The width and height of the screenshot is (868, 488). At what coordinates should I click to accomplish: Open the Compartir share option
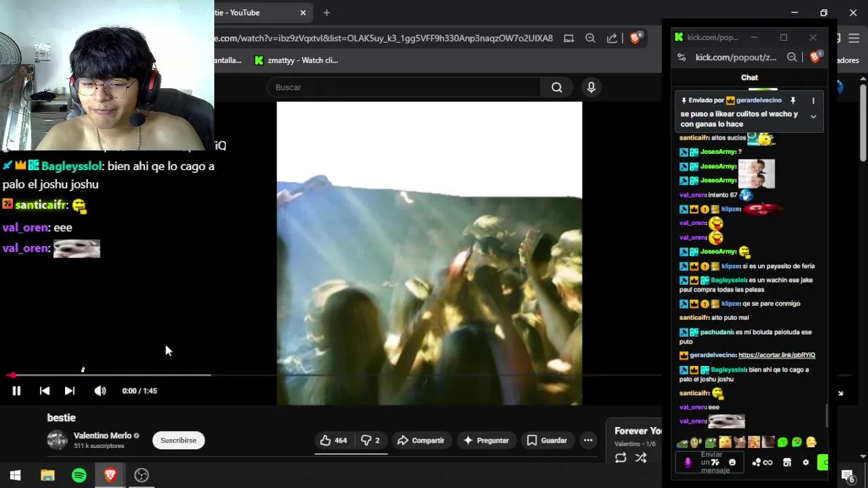tap(420, 441)
